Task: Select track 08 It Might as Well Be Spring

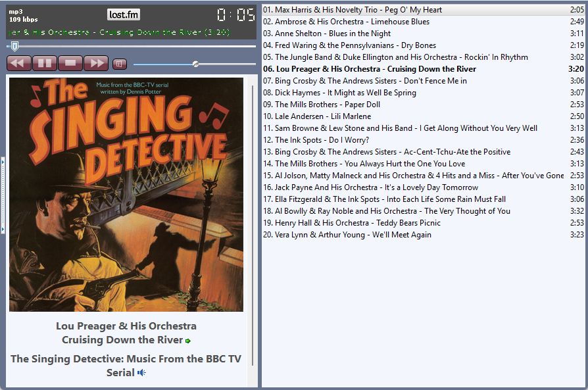Action: [x=424, y=93]
